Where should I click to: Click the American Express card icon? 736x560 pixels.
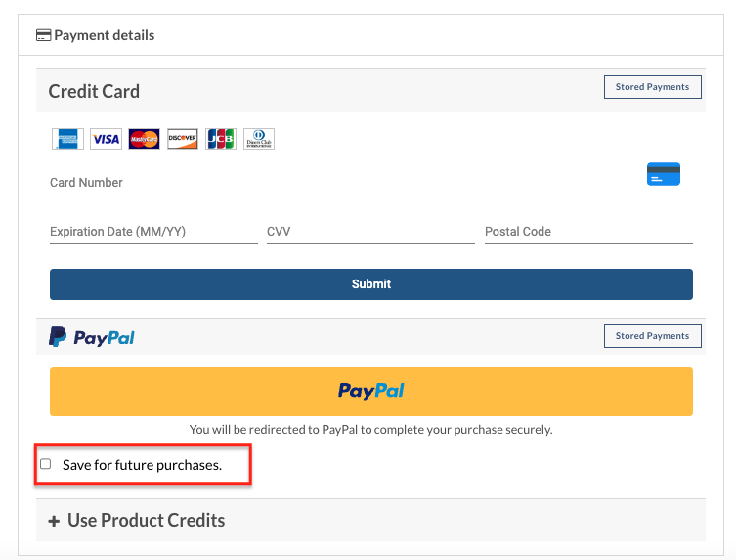[67, 139]
